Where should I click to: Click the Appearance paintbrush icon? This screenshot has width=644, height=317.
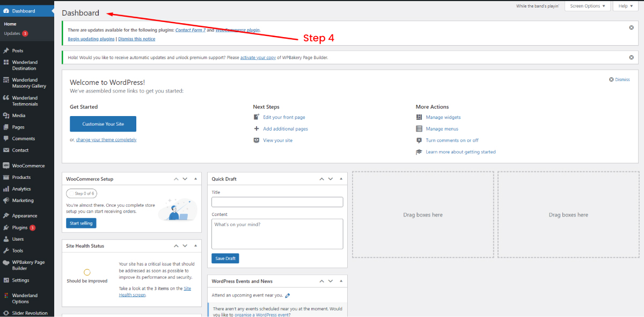pos(6,216)
